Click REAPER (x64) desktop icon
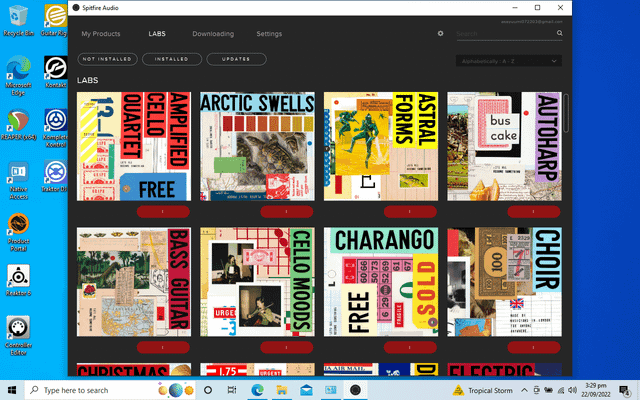This screenshot has width=640, height=400. 18,124
